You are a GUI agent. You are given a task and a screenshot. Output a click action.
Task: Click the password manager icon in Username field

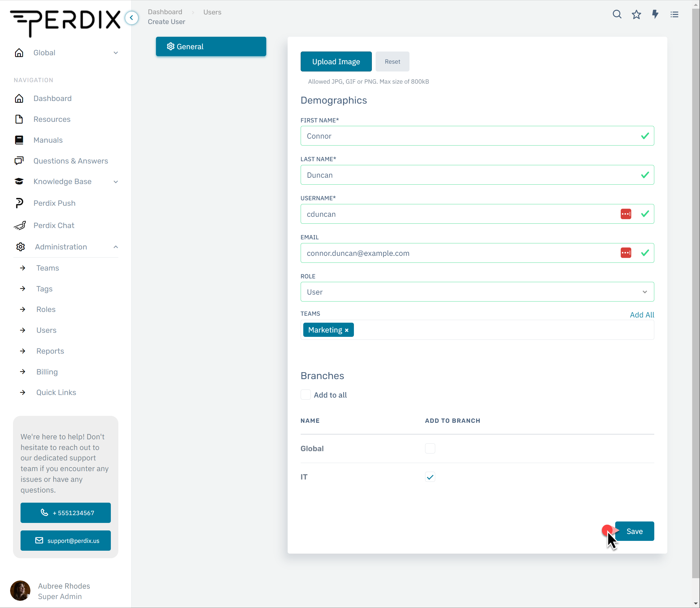[626, 214]
